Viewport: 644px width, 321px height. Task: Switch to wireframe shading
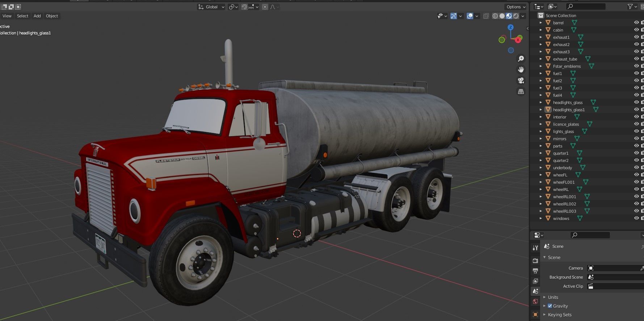coord(495,16)
